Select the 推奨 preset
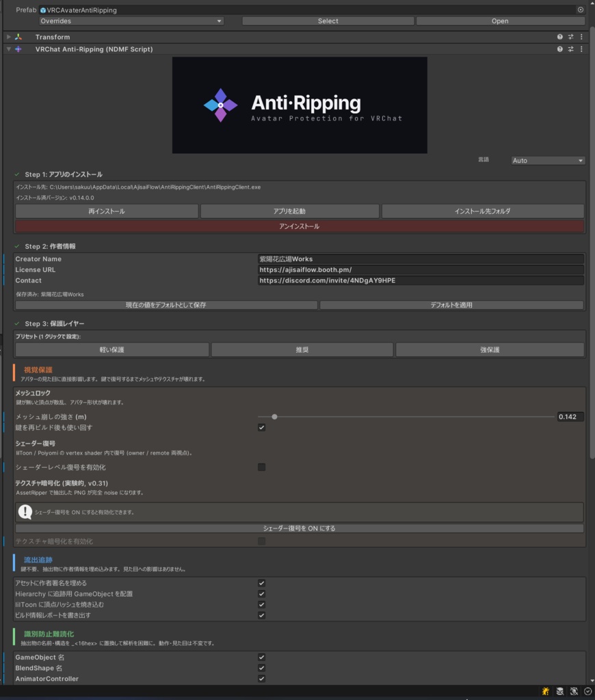This screenshot has width=595, height=700. click(x=302, y=349)
